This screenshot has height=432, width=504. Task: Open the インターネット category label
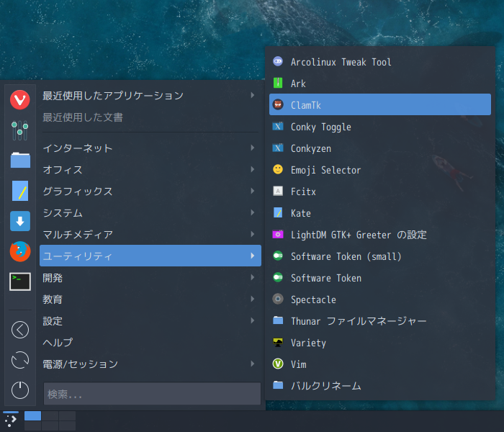(78, 148)
